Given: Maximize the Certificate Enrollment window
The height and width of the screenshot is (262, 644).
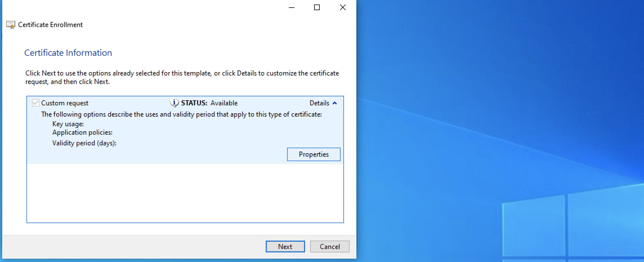Looking at the screenshot, I should (317, 8).
